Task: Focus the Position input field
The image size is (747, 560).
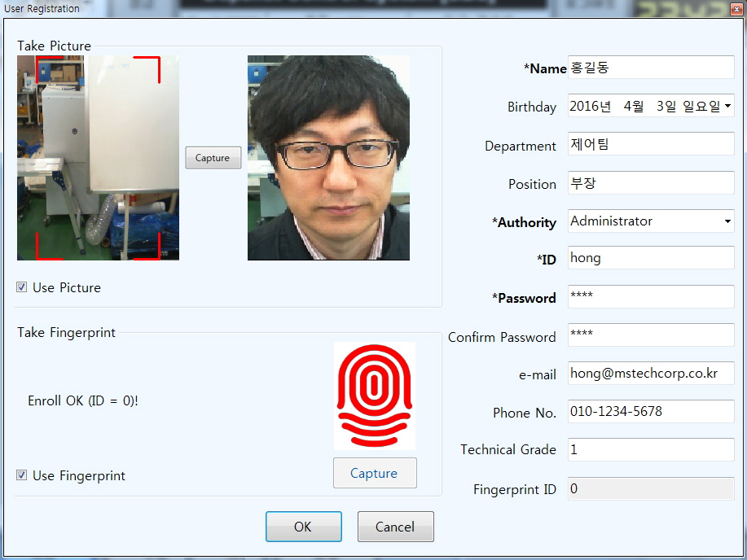Action: coord(651,182)
